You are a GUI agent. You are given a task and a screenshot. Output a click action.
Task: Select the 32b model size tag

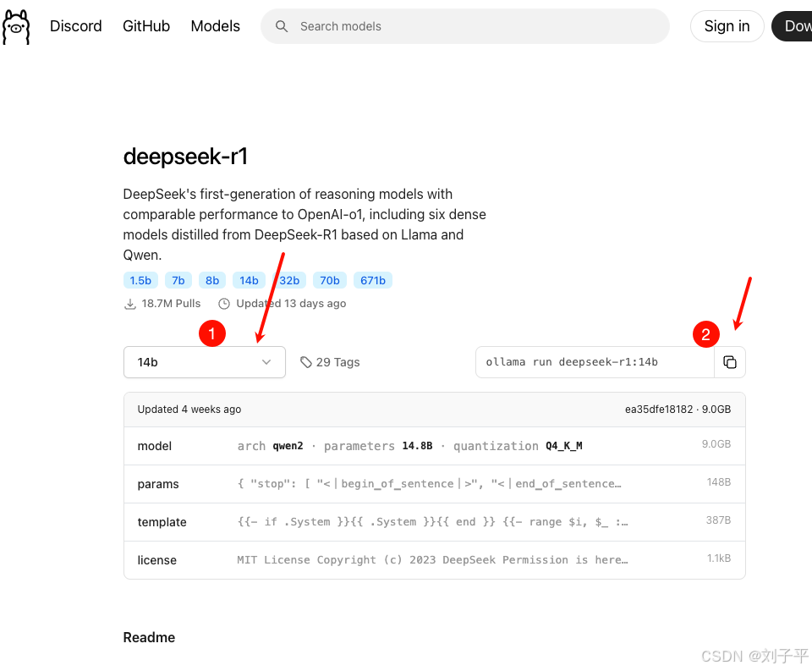coord(289,280)
